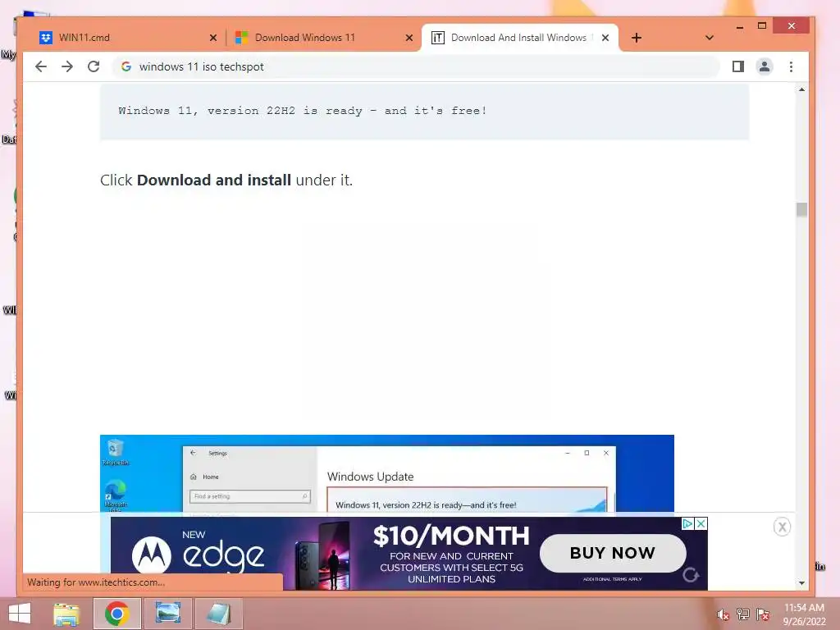
Task: Close the Download Windows 11 tab
Action: 409,38
